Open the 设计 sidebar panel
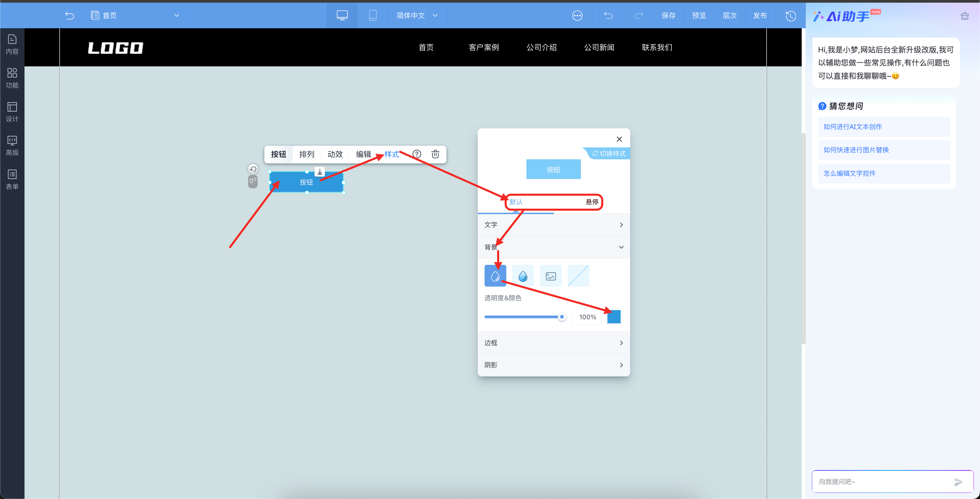 (12, 112)
